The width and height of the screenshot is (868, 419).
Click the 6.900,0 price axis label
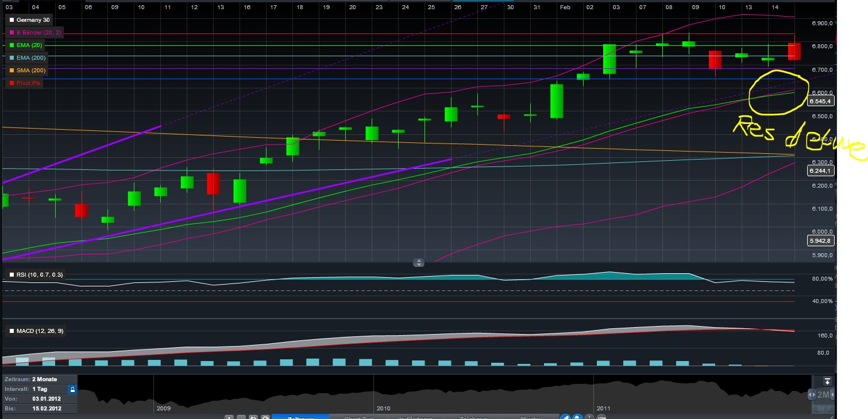(x=822, y=24)
